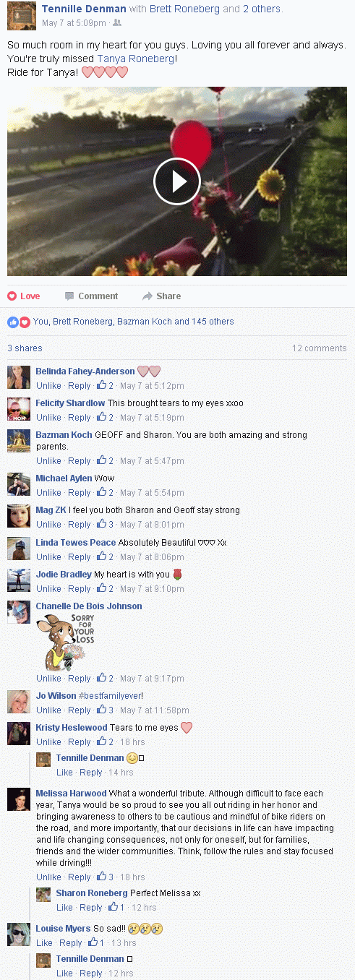
Task: Unlike Belinda Fahey-Anderson's comment
Action: [48, 386]
